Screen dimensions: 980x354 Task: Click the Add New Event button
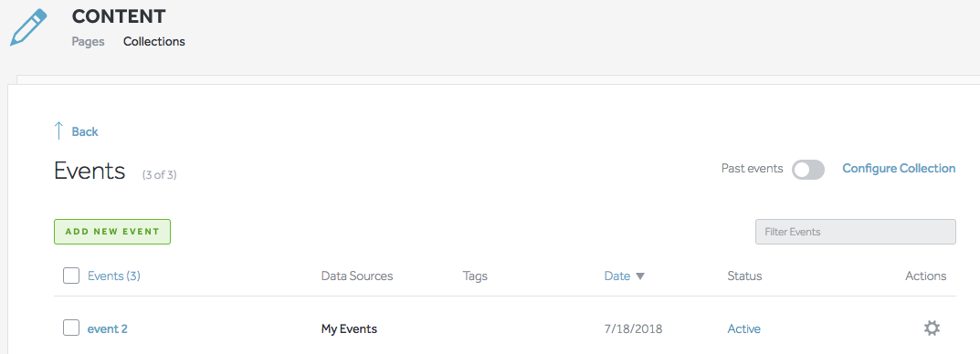click(x=112, y=232)
